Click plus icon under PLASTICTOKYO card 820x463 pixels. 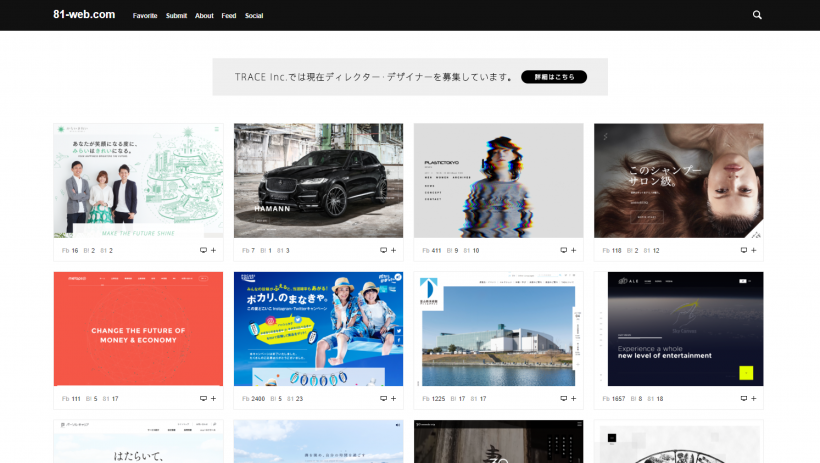(x=573, y=250)
